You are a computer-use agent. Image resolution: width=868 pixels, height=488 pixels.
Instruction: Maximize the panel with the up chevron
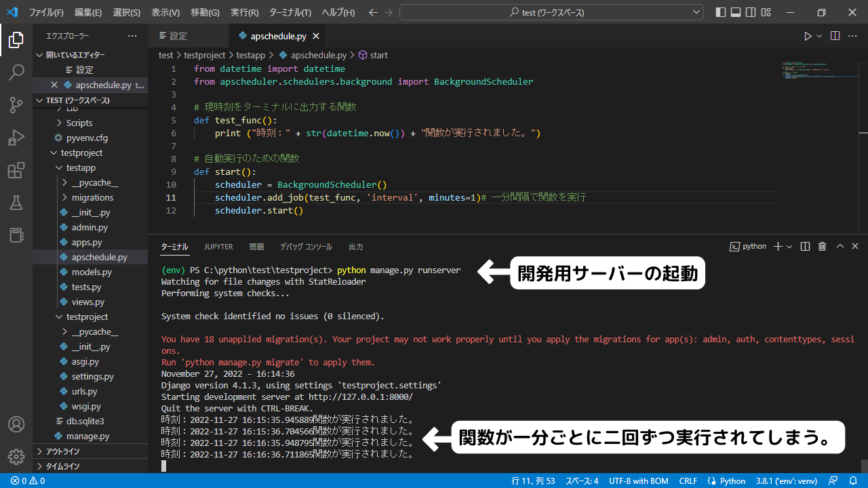(x=840, y=247)
